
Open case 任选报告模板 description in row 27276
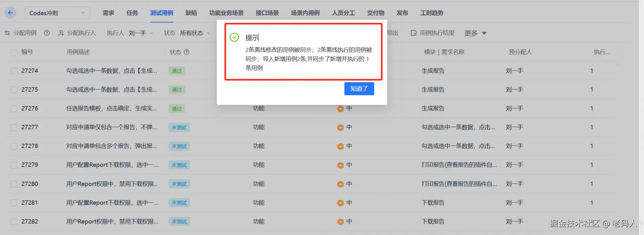pos(112,108)
